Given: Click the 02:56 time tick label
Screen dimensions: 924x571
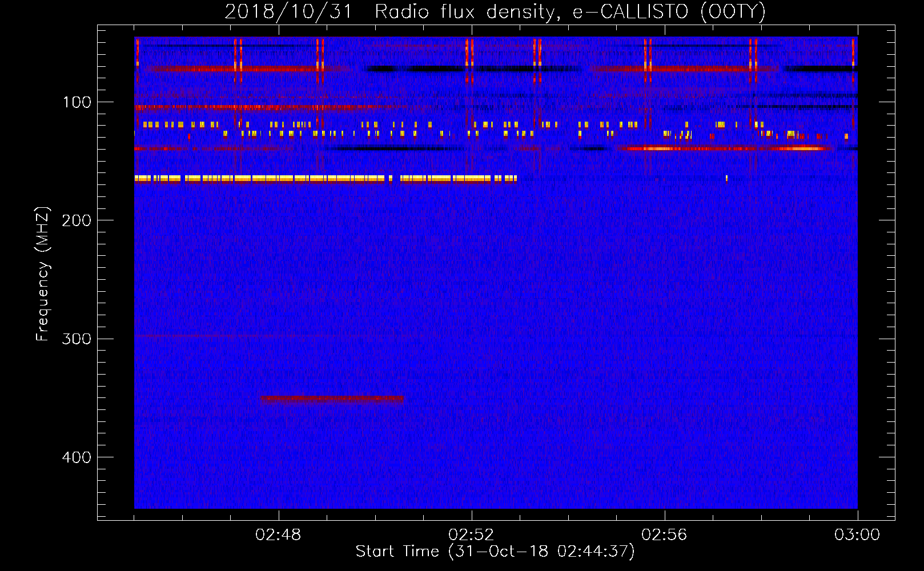Looking at the screenshot, I should [665, 535].
